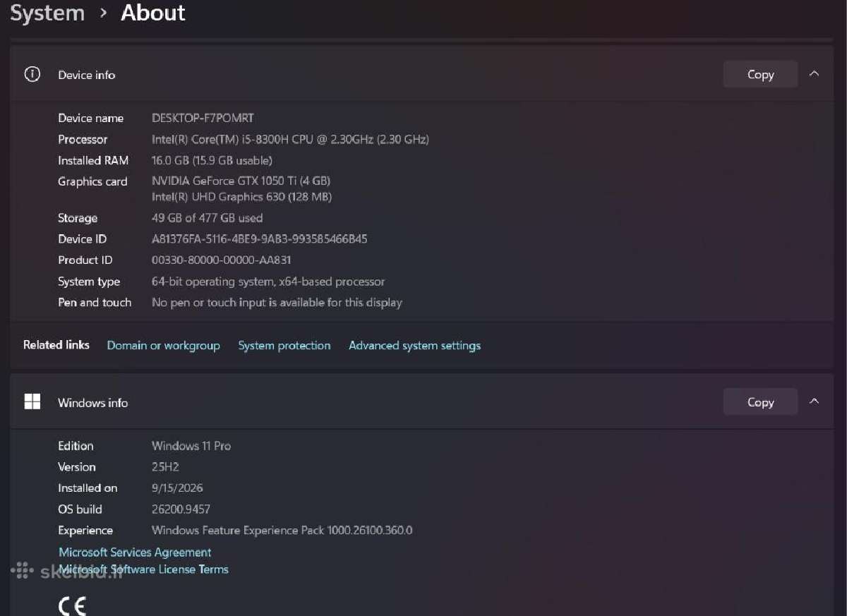
Task: Open the Domain or workgroup link
Action: tap(163, 346)
